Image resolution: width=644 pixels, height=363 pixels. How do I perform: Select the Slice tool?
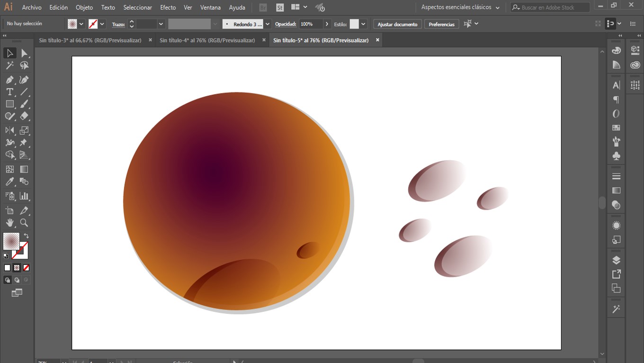pos(24,210)
